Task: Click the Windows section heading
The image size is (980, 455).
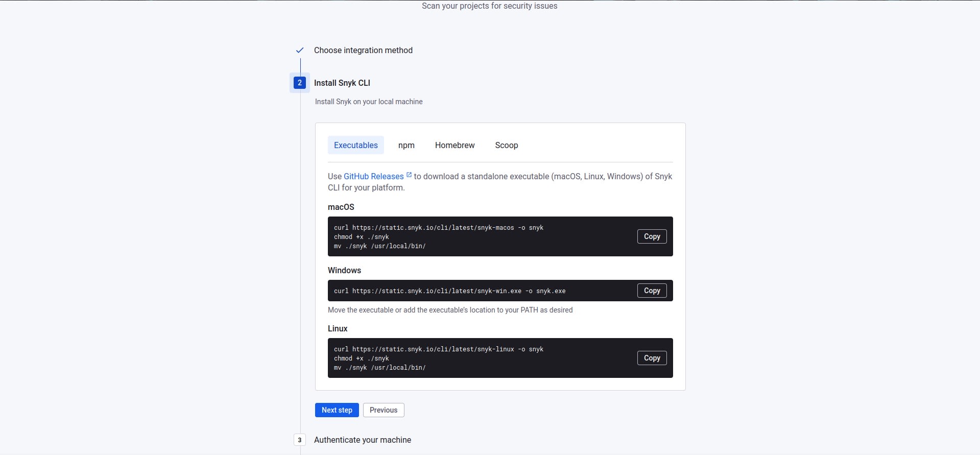Action: pos(344,270)
